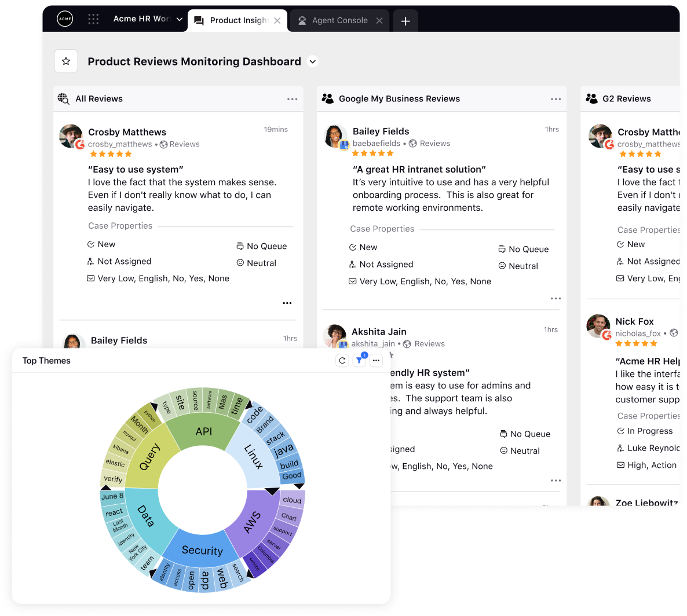Select the Data segment in themes chart

click(145, 516)
